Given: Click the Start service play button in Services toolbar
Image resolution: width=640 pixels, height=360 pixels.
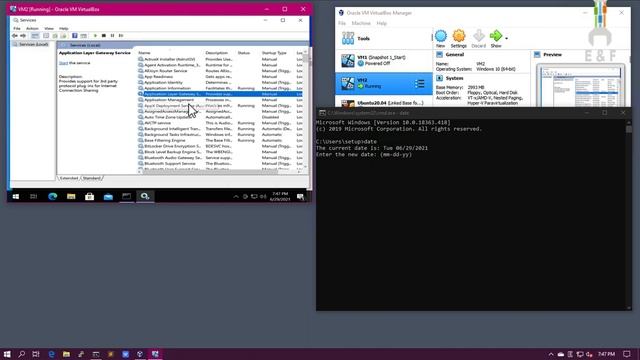Looking at the screenshot, I should pyautogui.click(x=96, y=36).
